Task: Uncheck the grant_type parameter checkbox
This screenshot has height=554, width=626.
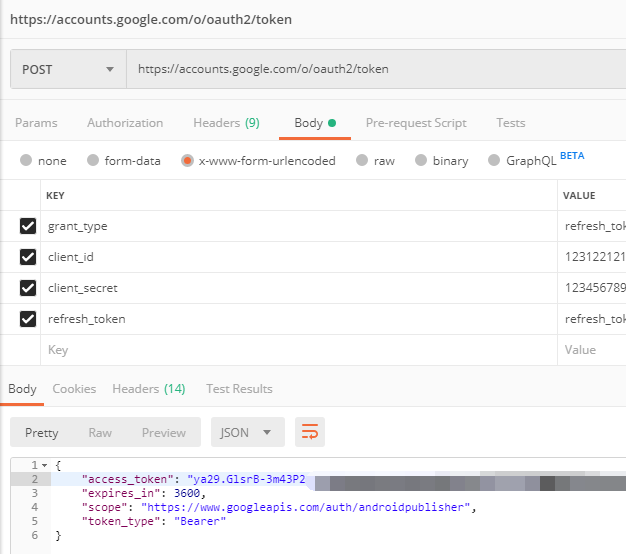Action: [x=28, y=226]
